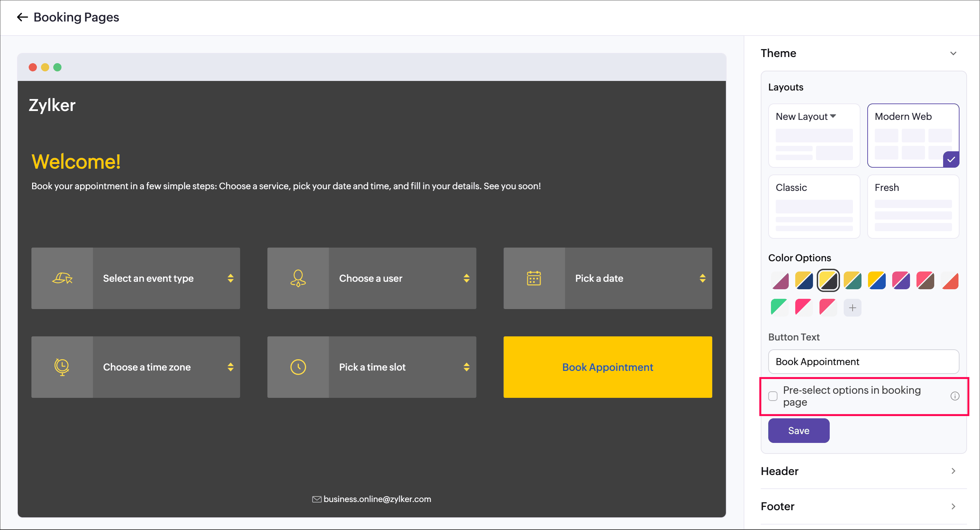Click the Save button
This screenshot has height=530, width=980.
(799, 430)
